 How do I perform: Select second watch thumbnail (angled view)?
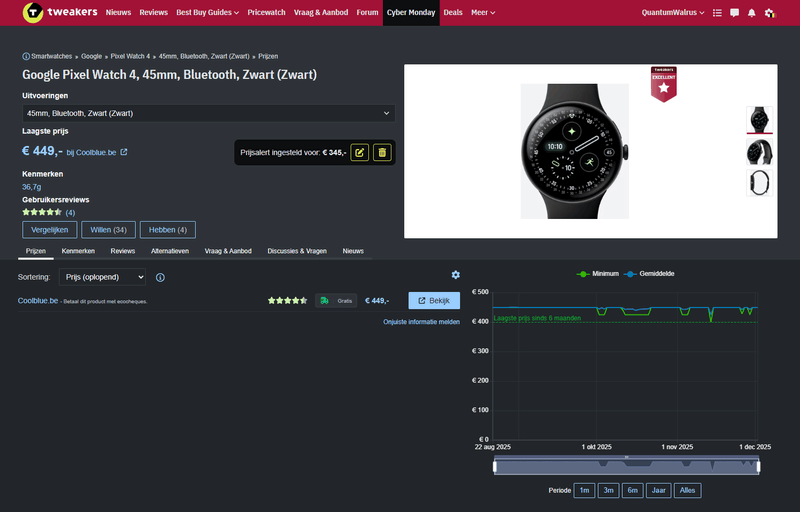pos(759,152)
